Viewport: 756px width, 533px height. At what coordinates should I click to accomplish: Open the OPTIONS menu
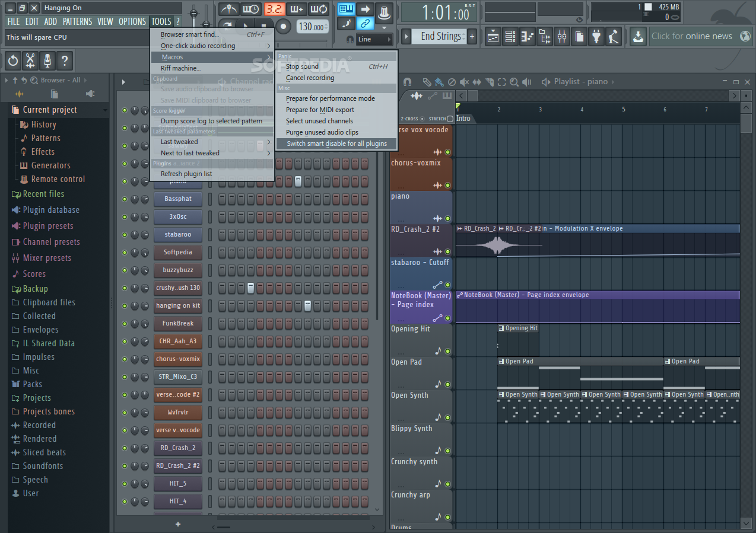point(132,21)
